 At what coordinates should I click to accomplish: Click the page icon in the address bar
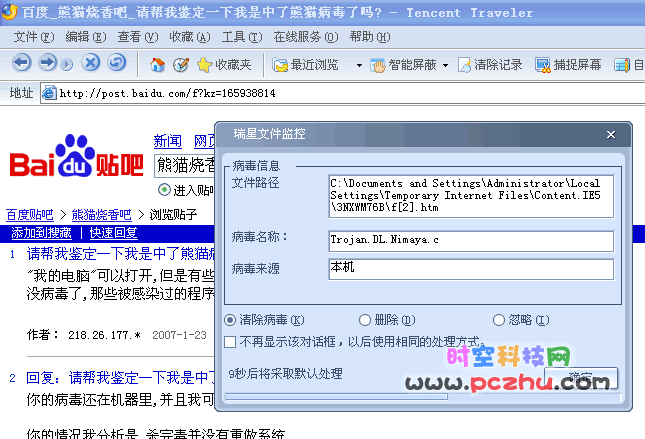(49, 93)
